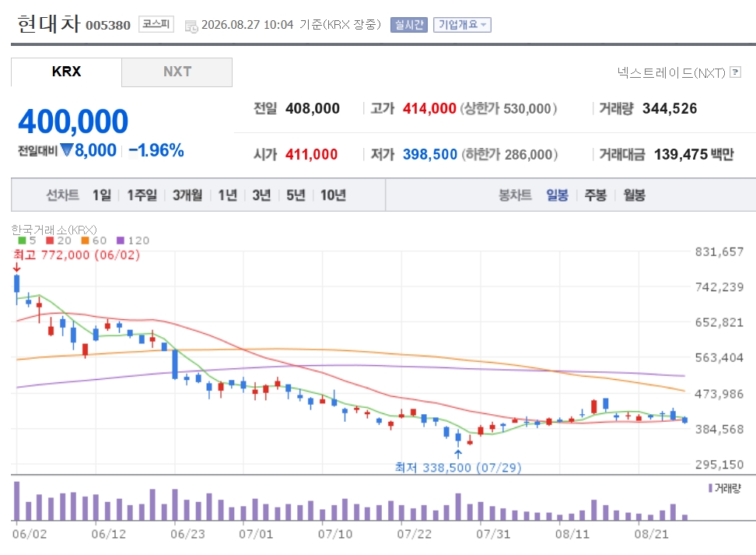Click the green 5-day moving average swatch

coord(22,241)
